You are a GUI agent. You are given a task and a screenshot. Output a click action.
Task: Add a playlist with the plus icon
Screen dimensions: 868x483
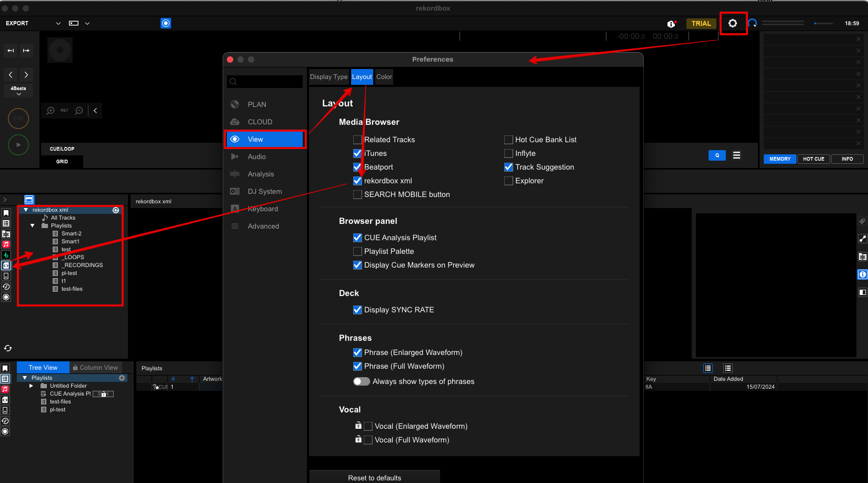pyautogui.click(x=122, y=378)
